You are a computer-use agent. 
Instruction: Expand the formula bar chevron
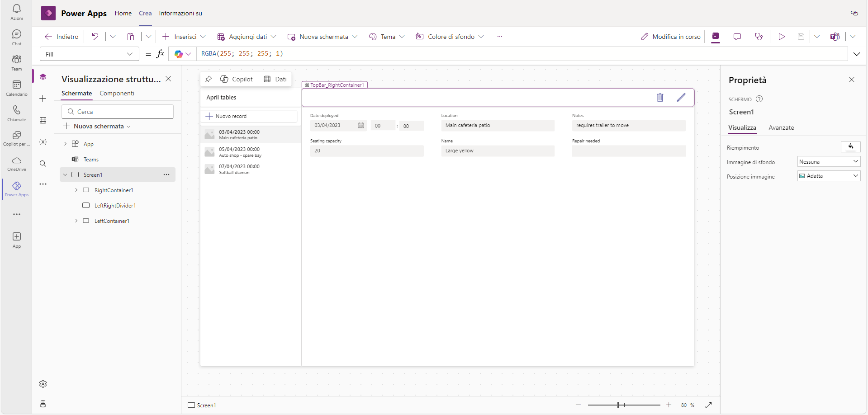(857, 54)
